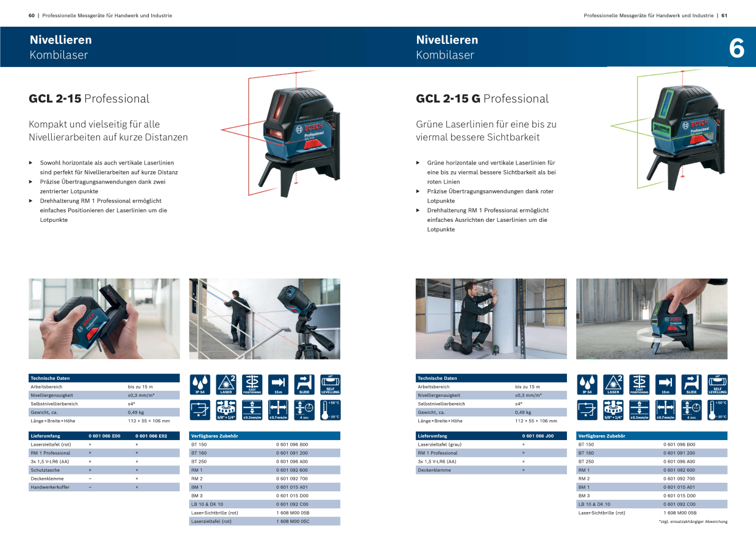Click 'Laser-Sichtbrille (rot)' row on page 61
This screenshot has width=756, height=534.
tap(652, 513)
